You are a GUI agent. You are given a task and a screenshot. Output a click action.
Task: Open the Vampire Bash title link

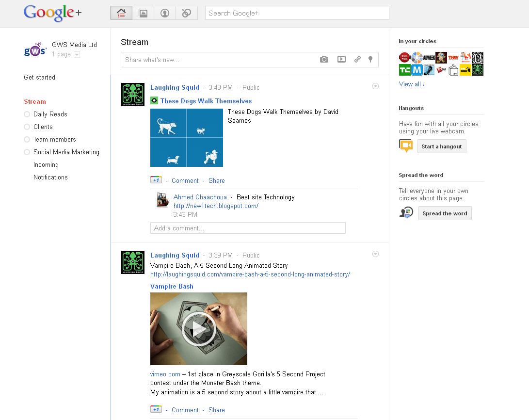(172, 287)
